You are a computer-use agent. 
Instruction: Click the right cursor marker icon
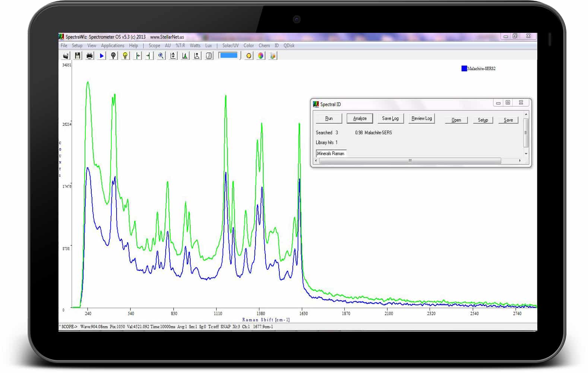coord(149,56)
